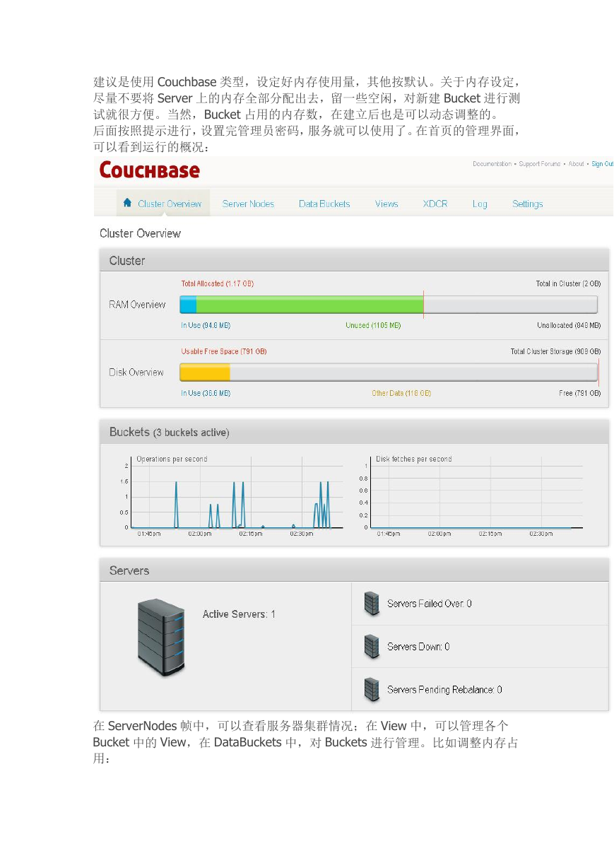Viewport: 614px width, 868px height.
Task: Click the Total Cluster Storage label
Action: click(x=555, y=351)
